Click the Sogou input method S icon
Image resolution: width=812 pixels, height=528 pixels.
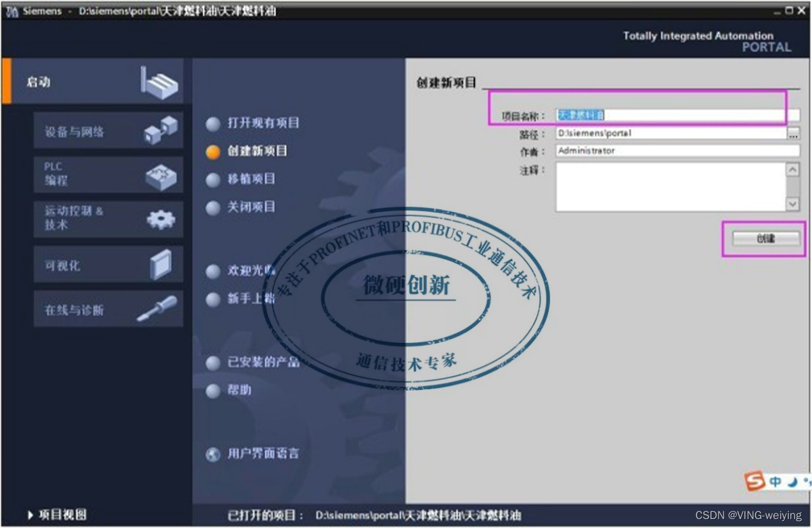(755, 481)
